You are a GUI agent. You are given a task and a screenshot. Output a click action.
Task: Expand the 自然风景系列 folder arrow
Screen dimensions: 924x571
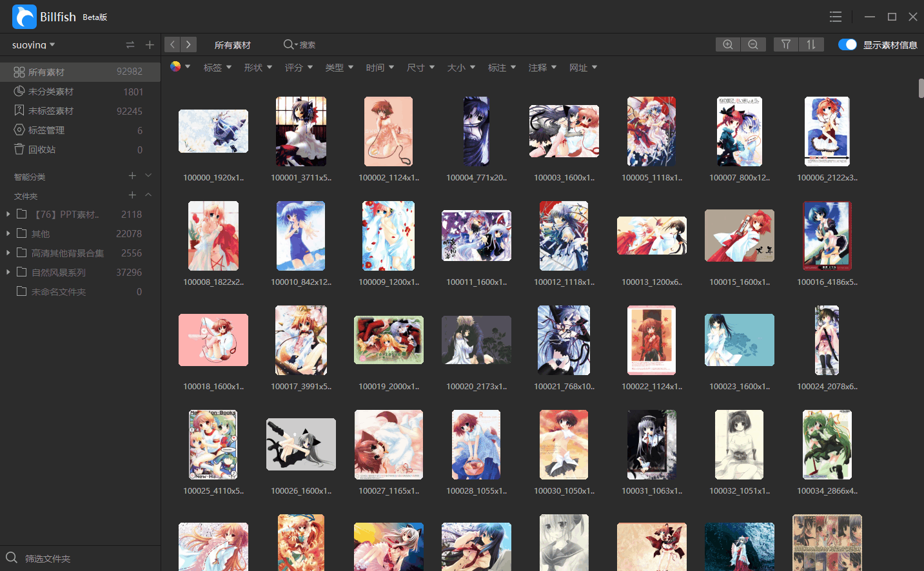pos(8,272)
